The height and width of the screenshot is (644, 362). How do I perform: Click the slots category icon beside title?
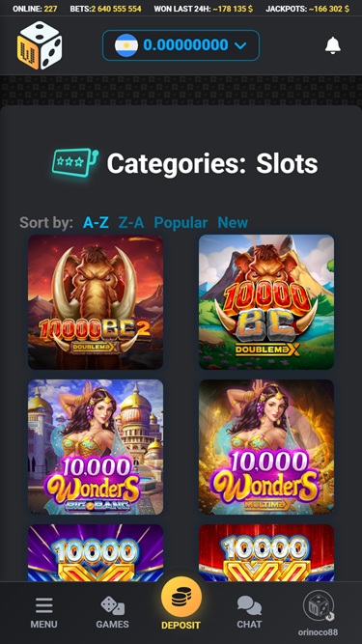click(x=75, y=163)
